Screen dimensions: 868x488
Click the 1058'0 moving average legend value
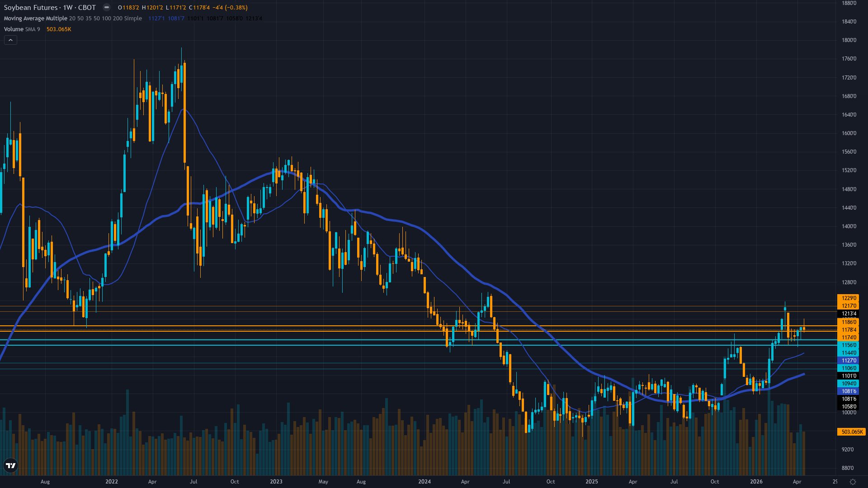coord(234,19)
